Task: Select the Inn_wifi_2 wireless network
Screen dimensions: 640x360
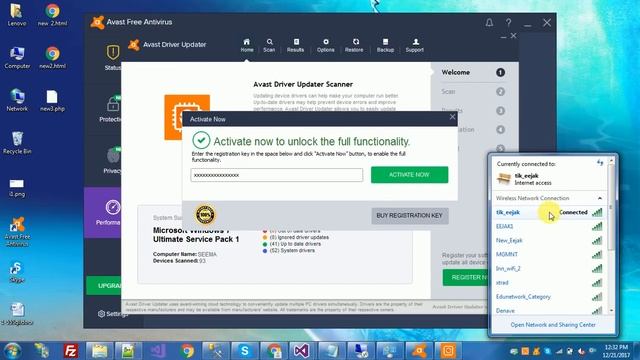Action: click(549, 269)
